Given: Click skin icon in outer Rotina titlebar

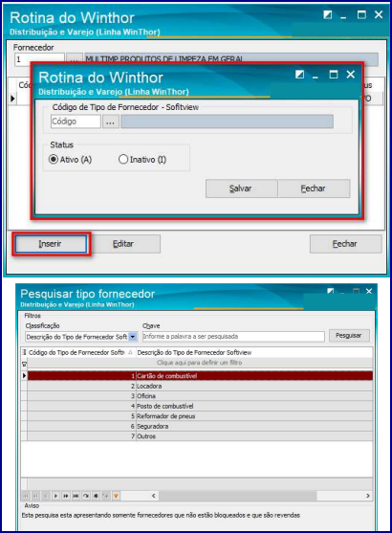Looking at the screenshot, I should pyautogui.click(x=327, y=14).
